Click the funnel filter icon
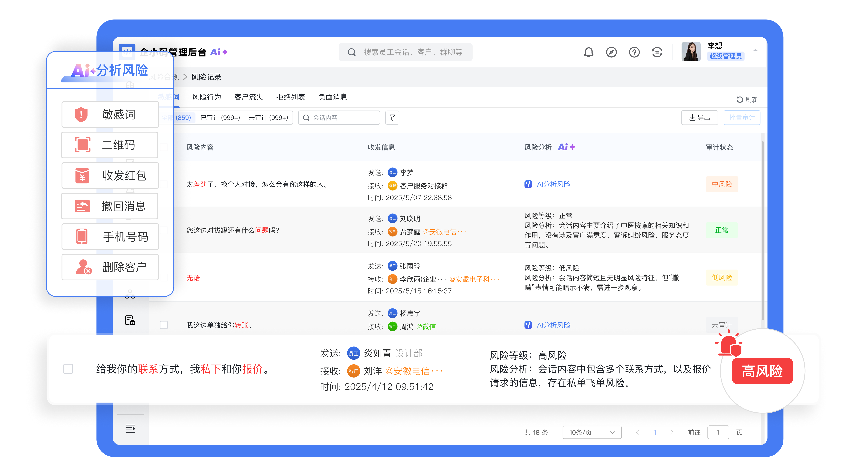868x457 pixels. click(392, 118)
